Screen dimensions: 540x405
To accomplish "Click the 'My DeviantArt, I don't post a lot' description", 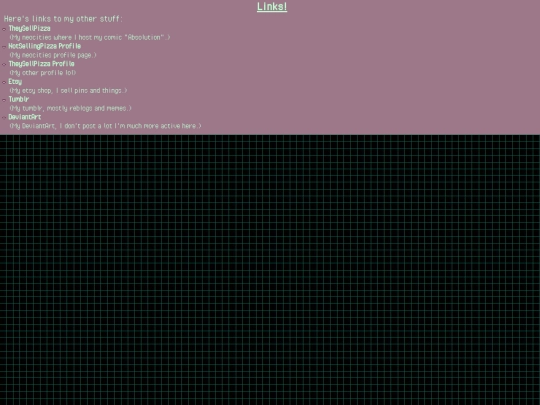I will pyautogui.click(x=105, y=126).
